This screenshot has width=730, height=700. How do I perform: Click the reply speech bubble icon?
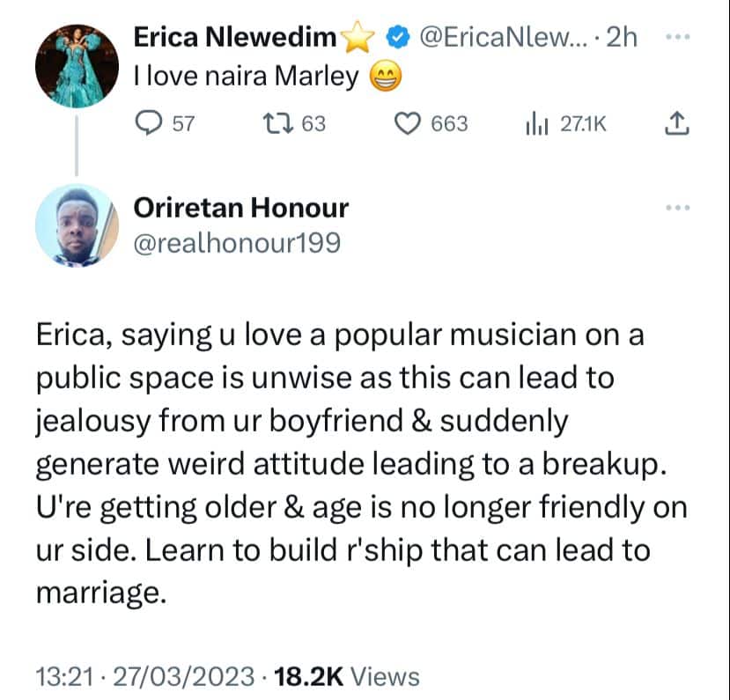[x=149, y=125]
